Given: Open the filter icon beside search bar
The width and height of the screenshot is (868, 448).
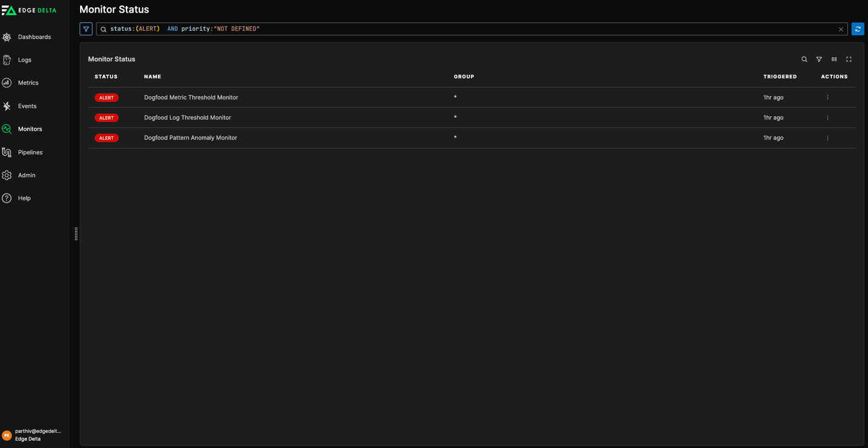Looking at the screenshot, I should pos(86,29).
